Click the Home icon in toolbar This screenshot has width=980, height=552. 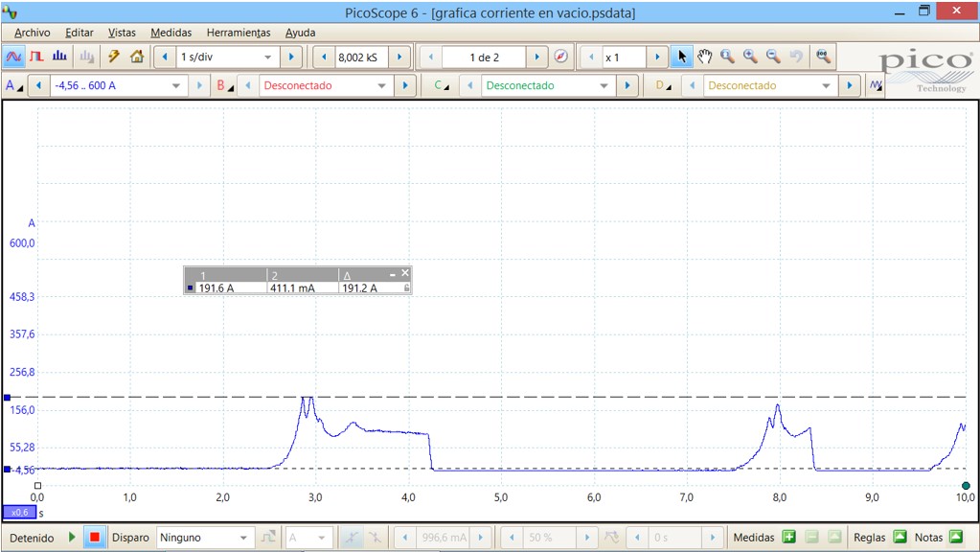click(137, 57)
